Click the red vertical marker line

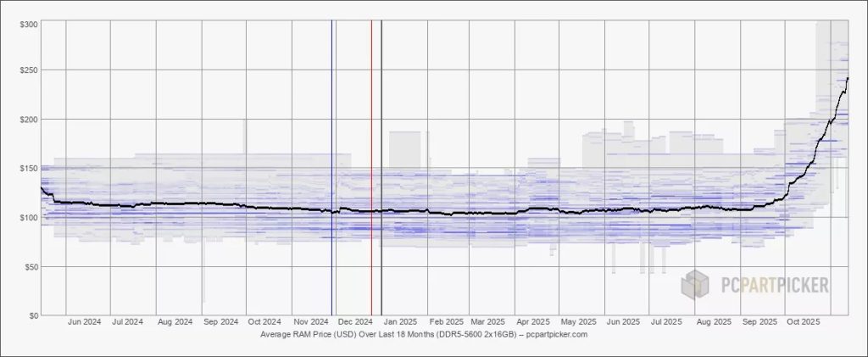[371, 170]
